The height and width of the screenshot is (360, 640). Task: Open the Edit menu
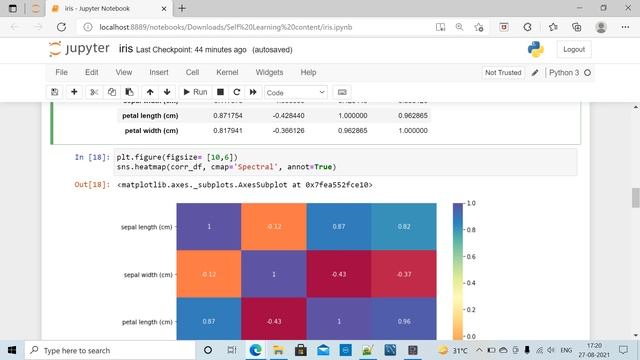91,72
